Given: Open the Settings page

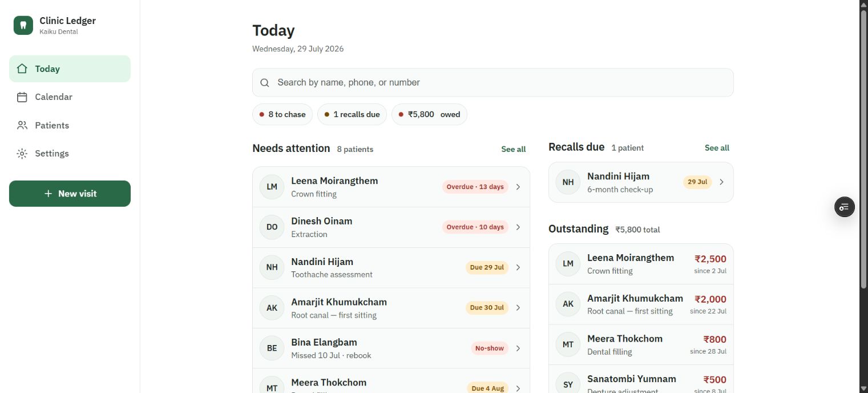Looking at the screenshot, I should click(x=70, y=153).
